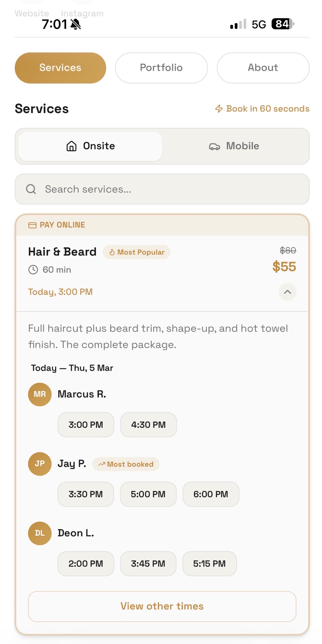
Task: Click the trending arrow in the Most booked badge
Action: click(x=102, y=464)
